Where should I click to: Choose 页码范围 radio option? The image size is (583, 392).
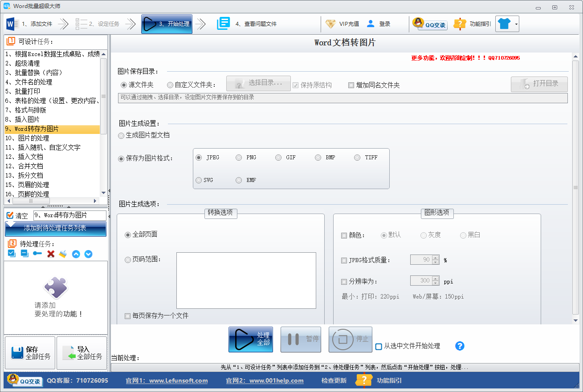[128, 259]
